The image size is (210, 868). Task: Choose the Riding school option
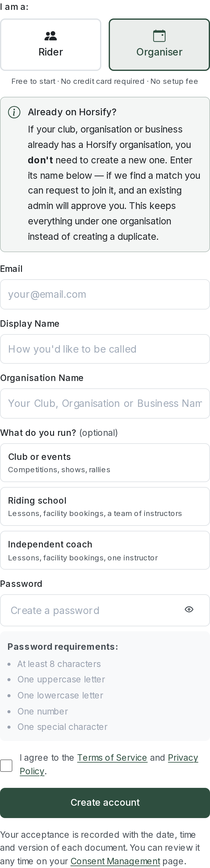click(105, 507)
